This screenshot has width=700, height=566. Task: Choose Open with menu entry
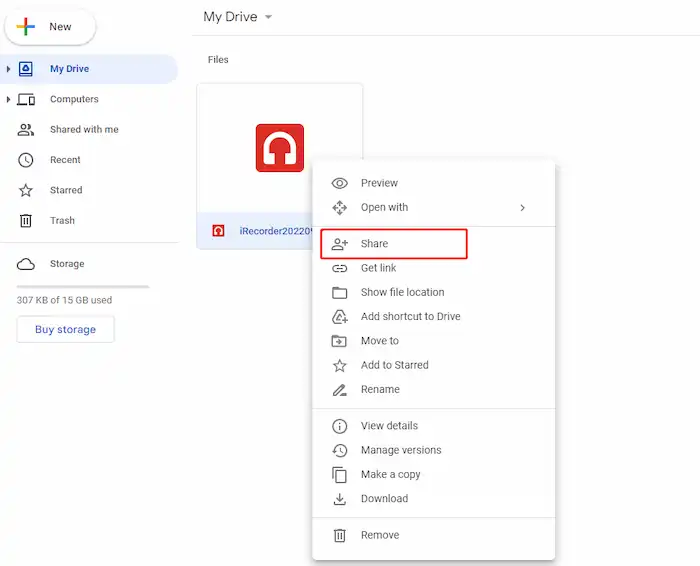(384, 208)
